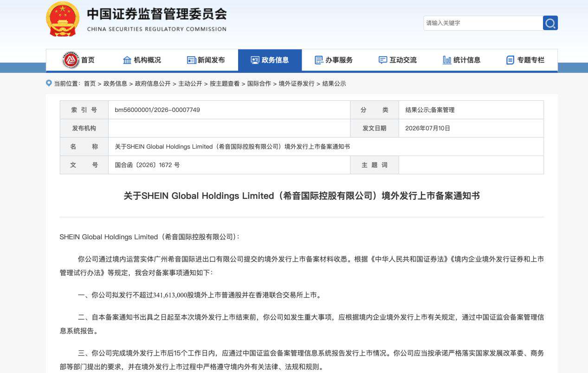
Task: Click the home icon beside 首页
Action: [71, 60]
